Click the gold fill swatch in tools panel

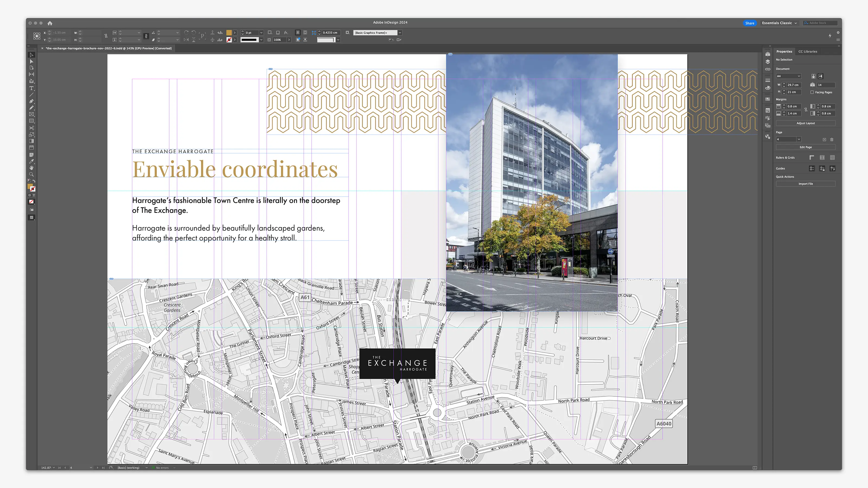(30, 186)
